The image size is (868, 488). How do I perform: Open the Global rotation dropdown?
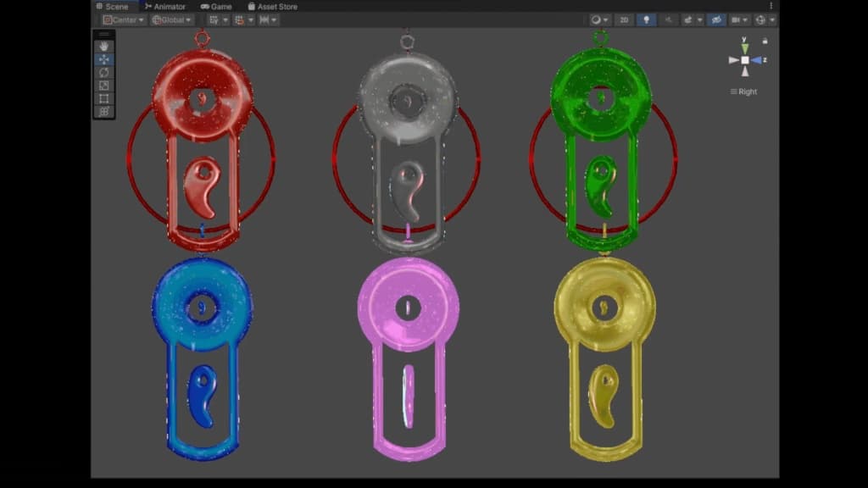click(x=172, y=19)
